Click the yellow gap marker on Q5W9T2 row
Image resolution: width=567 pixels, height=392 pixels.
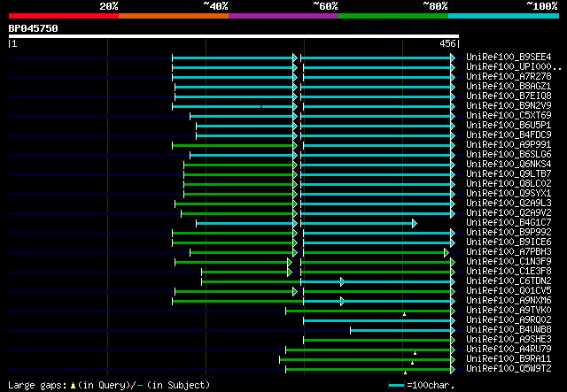tap(406, 373)
